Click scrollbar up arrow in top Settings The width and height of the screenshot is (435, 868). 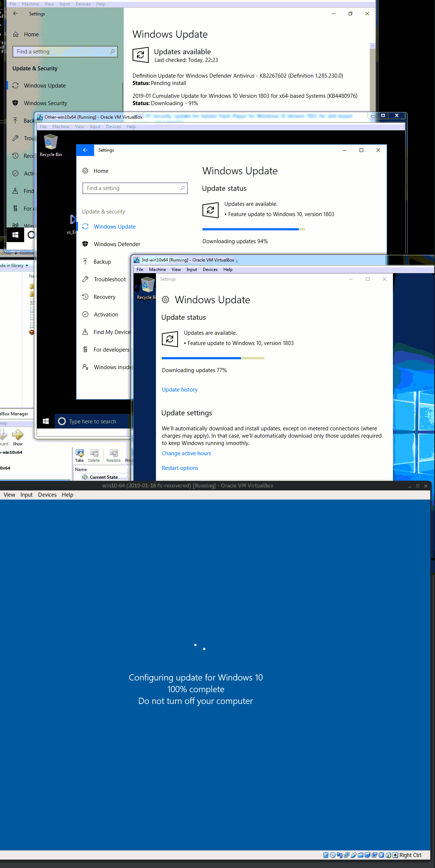pos(372,46)
